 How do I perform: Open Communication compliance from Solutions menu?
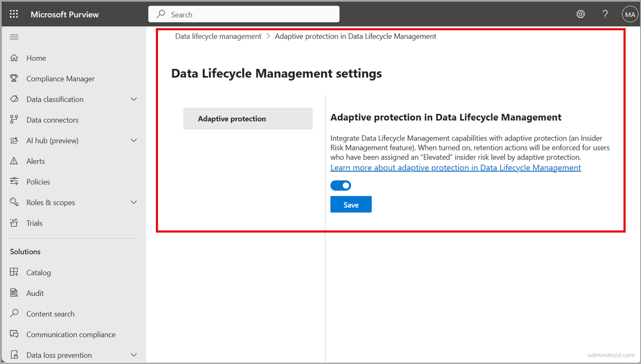click(71, 334)
